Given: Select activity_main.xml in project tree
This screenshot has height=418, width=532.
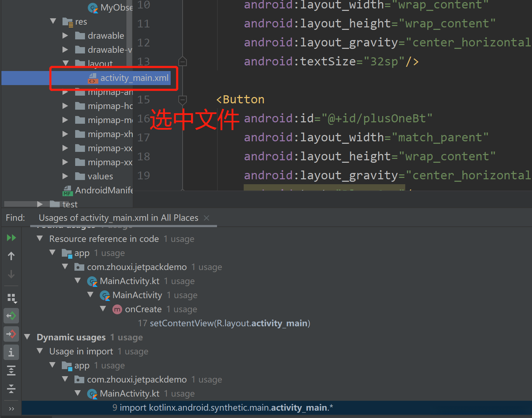Looking at the screenshot, I should coord(86,78).
